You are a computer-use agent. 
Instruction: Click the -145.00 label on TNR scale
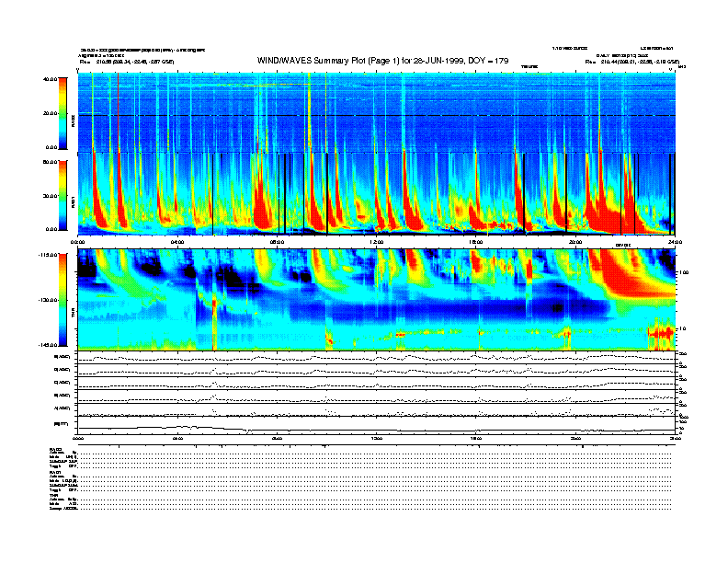[x=48, y=345]
